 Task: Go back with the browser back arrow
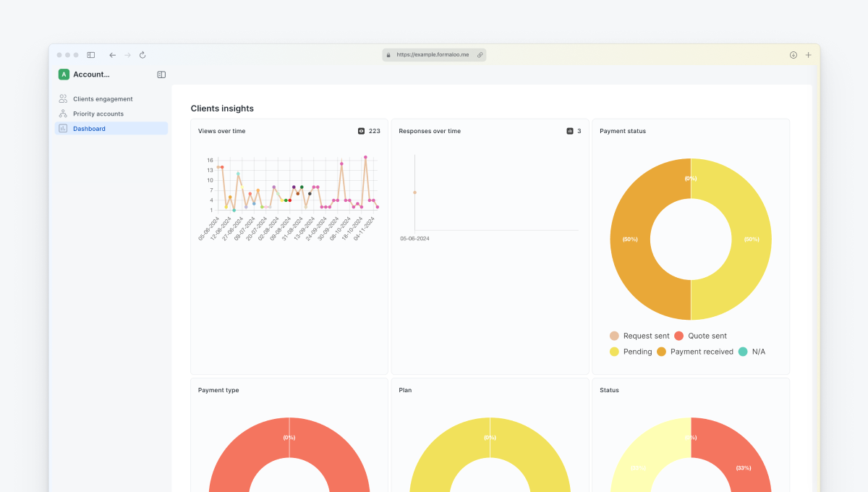point(112,55)
